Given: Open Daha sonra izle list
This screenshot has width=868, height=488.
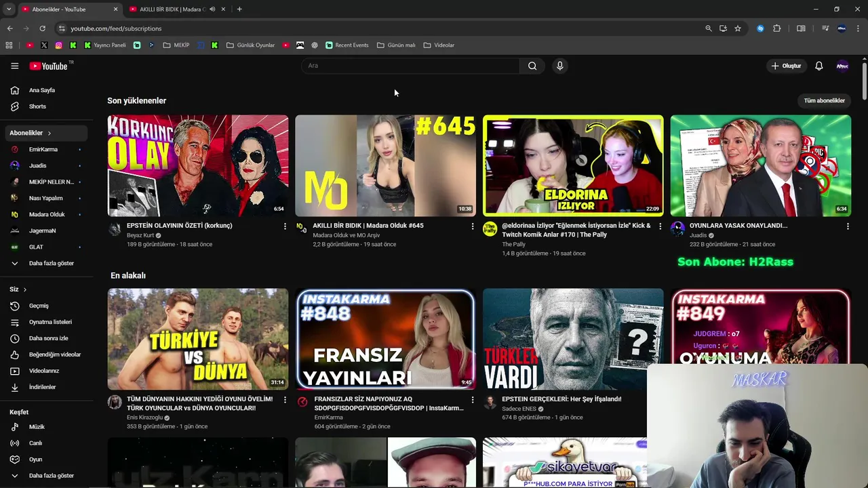Looking at the screenshot, I should [46, 338].
